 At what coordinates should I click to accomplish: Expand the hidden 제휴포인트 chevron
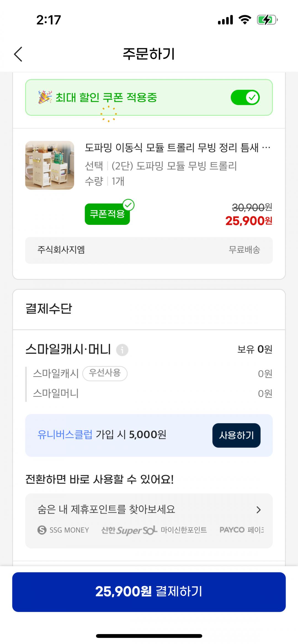[259, 510]
